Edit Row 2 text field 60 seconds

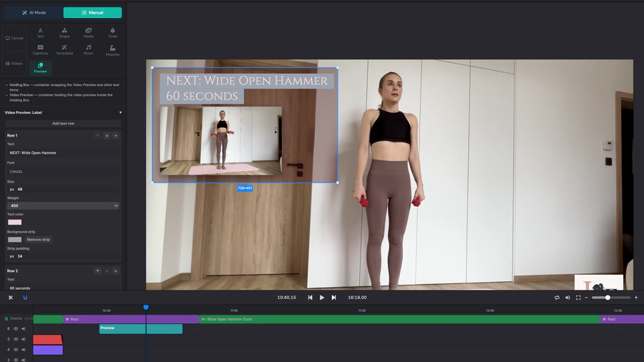(x=63, y=288)
